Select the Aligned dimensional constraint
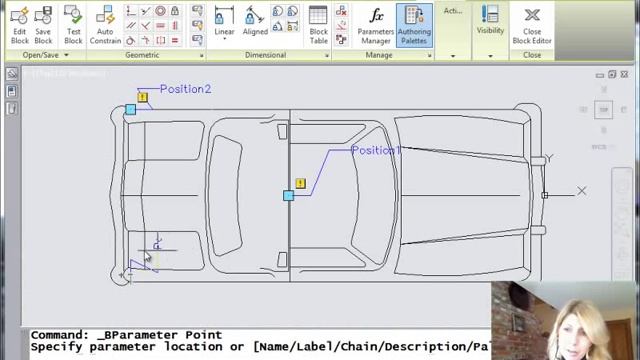This screenshot has width=640, height=360. (255, 20)
